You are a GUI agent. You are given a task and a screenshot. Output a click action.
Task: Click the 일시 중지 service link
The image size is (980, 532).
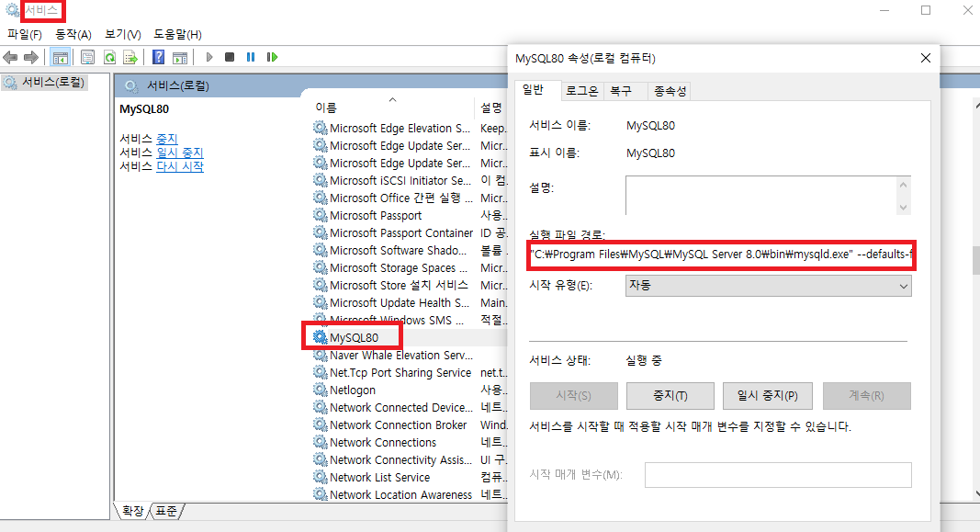[180, 153]
